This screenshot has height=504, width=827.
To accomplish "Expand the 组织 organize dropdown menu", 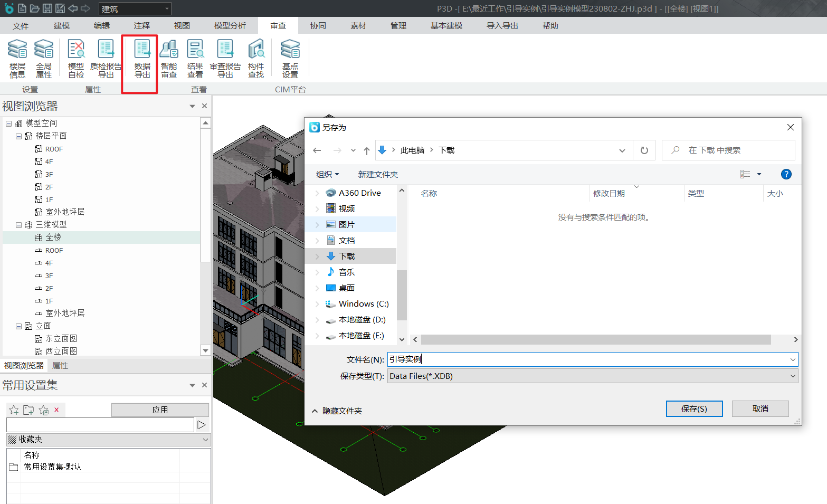I will pyautogui.click(x=327, y=175).
